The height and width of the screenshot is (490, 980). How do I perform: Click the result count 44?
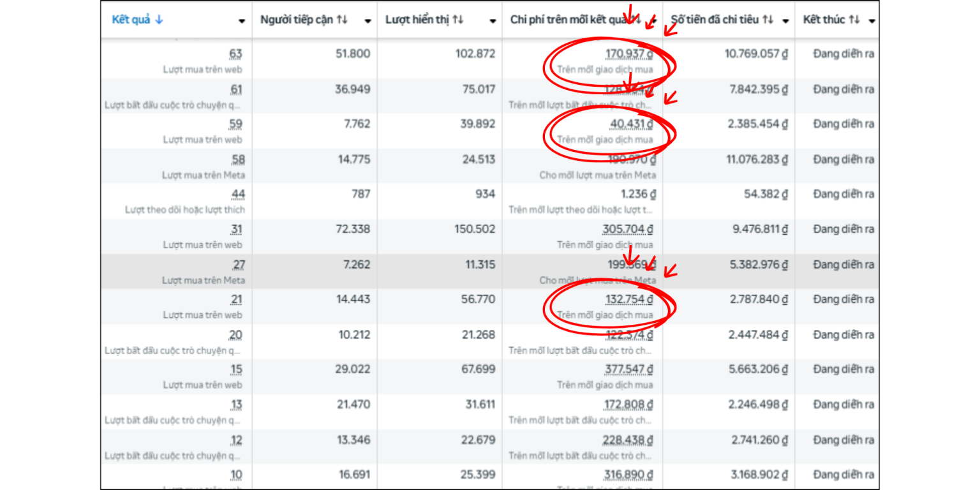238,194
